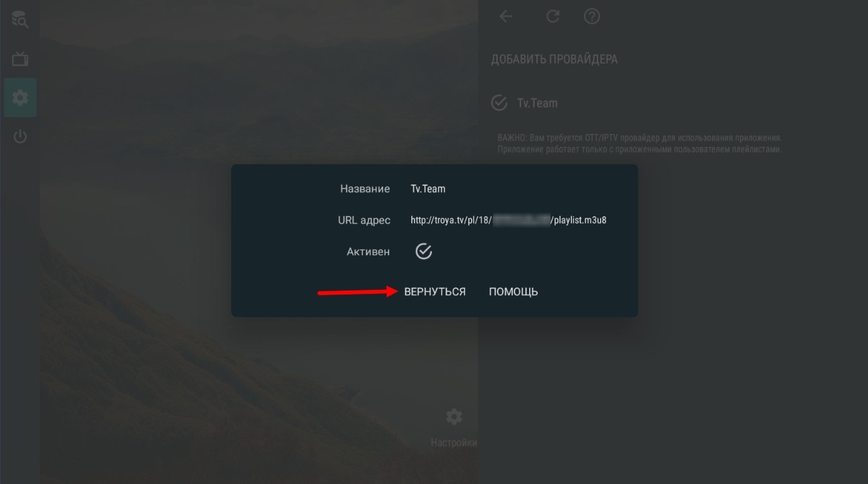Image resolution: width=868 pixels, height=484 pixels.
Task: Open the TV channels icon in the sidebar
Action: pyautogui.click(x=20, y=59)
